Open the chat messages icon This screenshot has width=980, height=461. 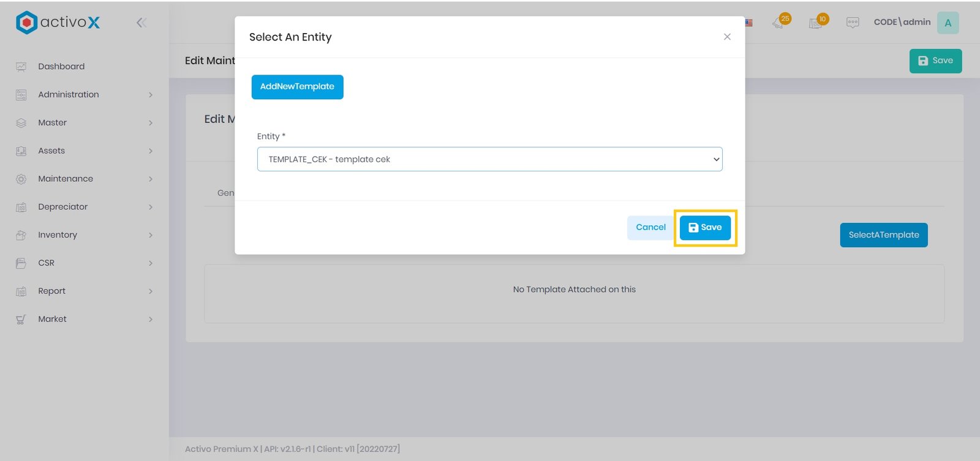point(852,23)
